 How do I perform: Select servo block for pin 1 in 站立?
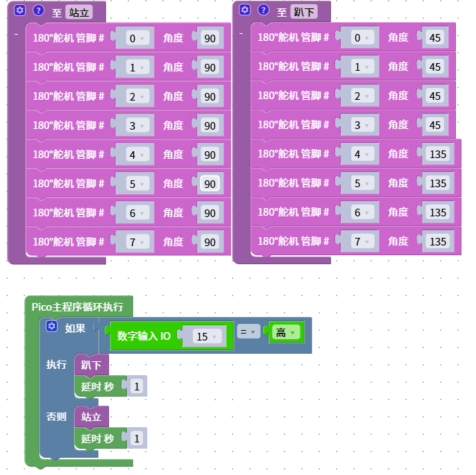tap(68, 67)
